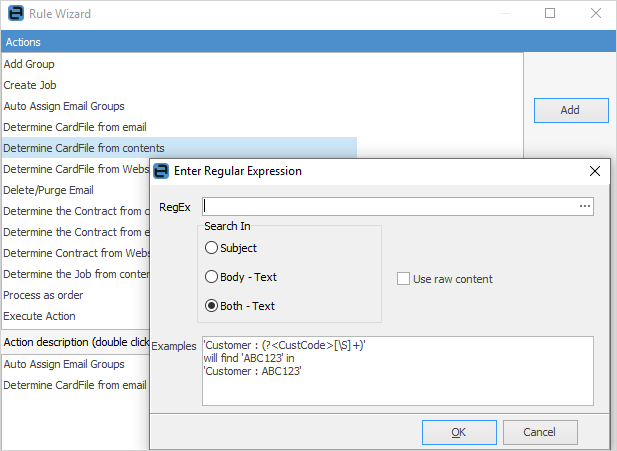Click the Add action button
Screen dimensions: 617x451
[569, 110]
